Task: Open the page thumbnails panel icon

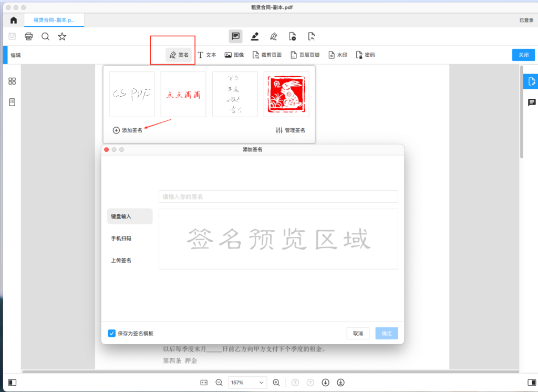Action: [x=12, y=81]
